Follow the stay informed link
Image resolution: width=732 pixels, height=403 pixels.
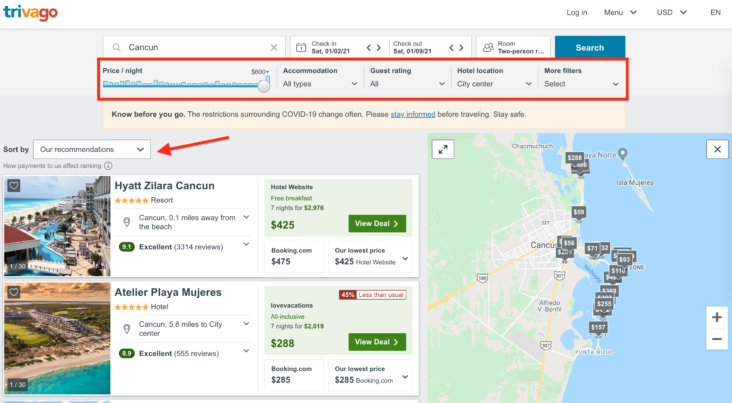click(x=413, y=114)
